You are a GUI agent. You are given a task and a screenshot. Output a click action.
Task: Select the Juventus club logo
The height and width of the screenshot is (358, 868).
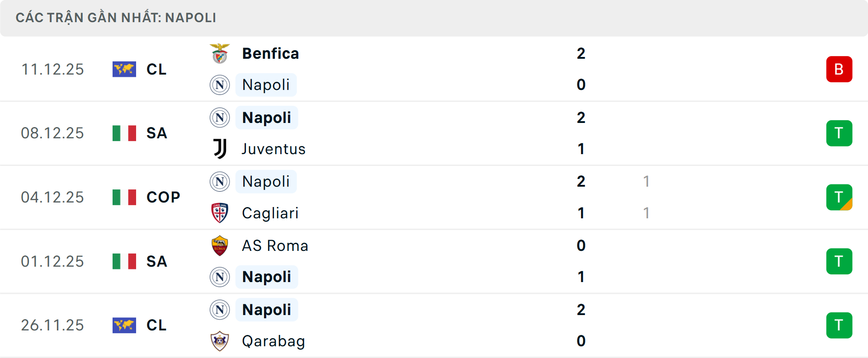(x=220, y=149)
